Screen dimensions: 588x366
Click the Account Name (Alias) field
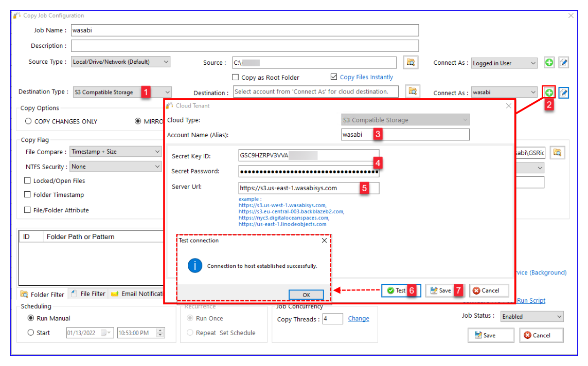click(x=405, y=135)
